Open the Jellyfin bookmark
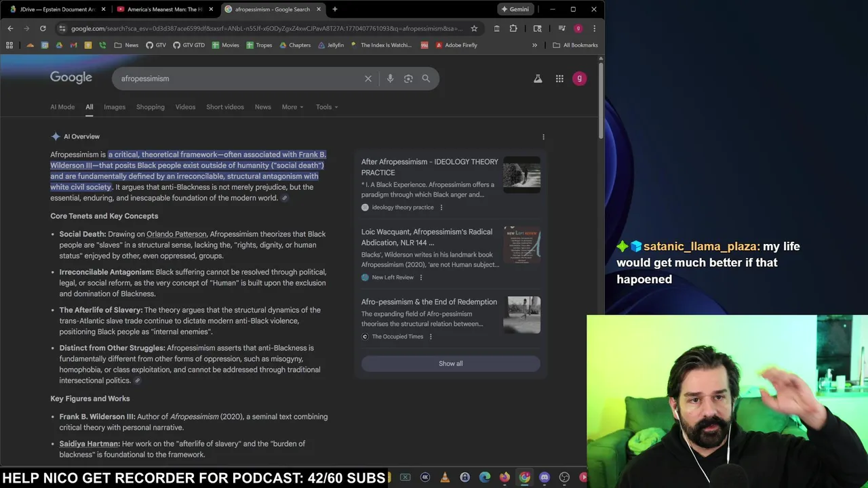This screenshot has width=868, height=488. coord(330,45)
